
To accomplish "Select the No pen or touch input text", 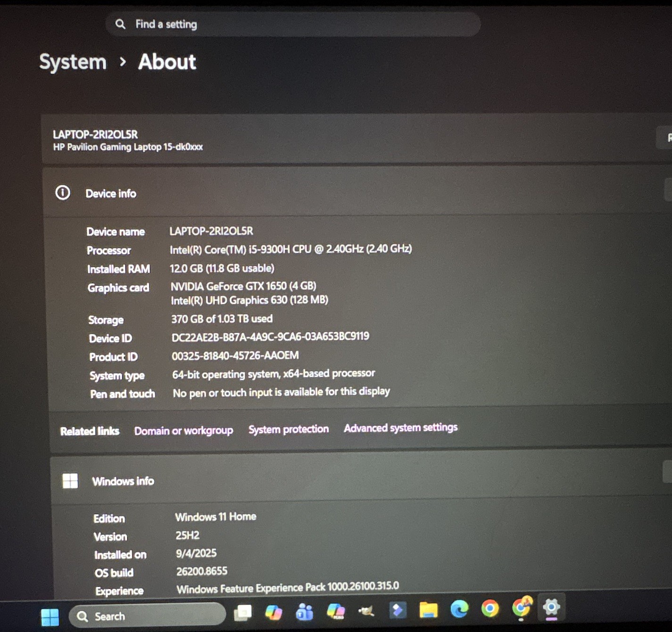I will click(282, 392).
